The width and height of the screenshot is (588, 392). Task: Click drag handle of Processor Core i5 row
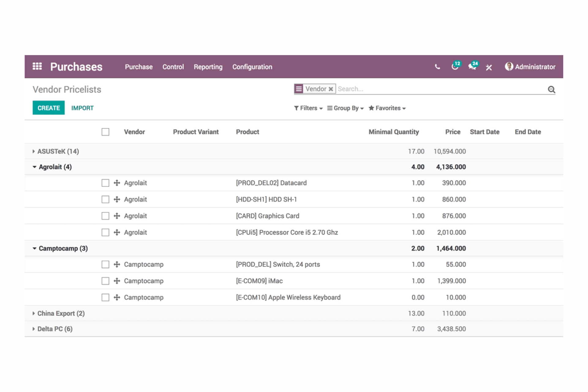pos(117,232)
